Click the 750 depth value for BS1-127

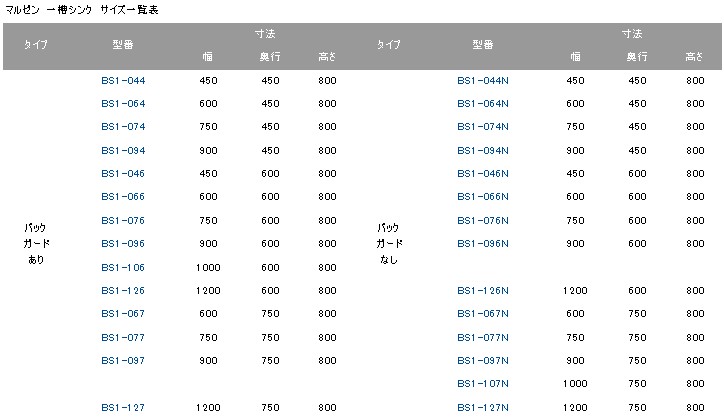coord(270,408)
